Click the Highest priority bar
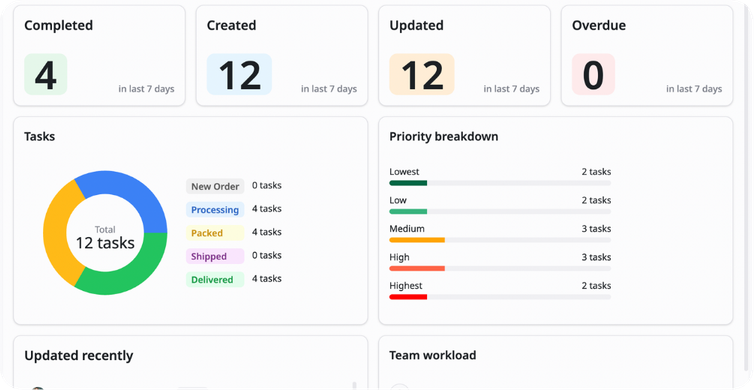Viewport: 755px width, 390px height. point(500,297)
